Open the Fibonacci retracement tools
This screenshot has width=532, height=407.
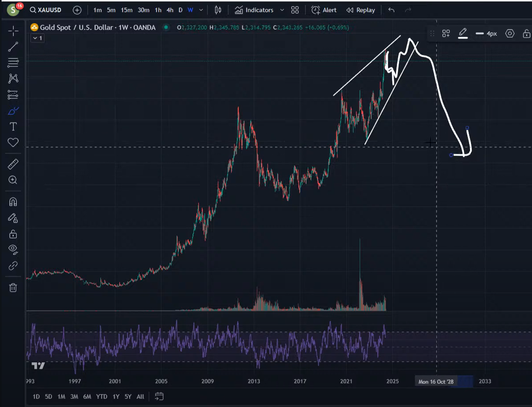13,62
